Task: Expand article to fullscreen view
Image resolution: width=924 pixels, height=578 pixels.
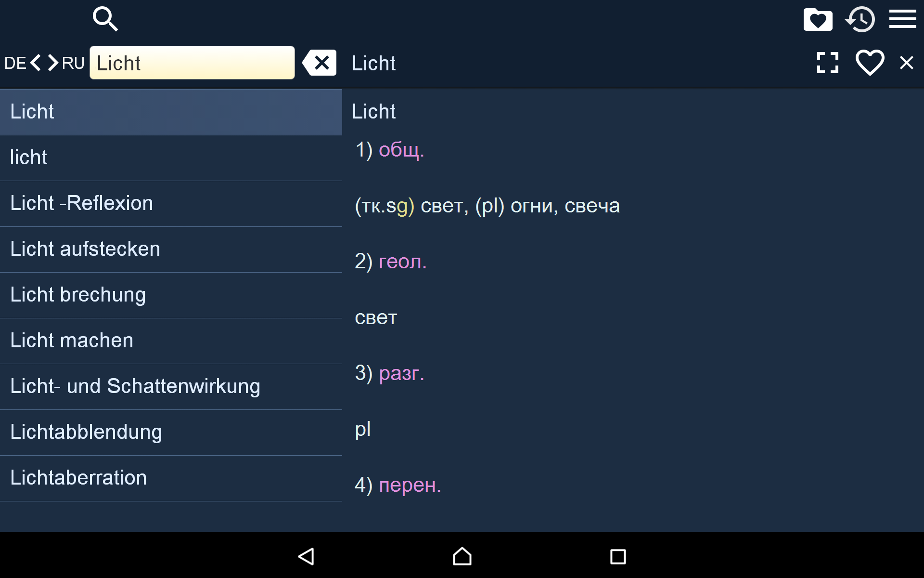Action: click(x=828, y=63)
